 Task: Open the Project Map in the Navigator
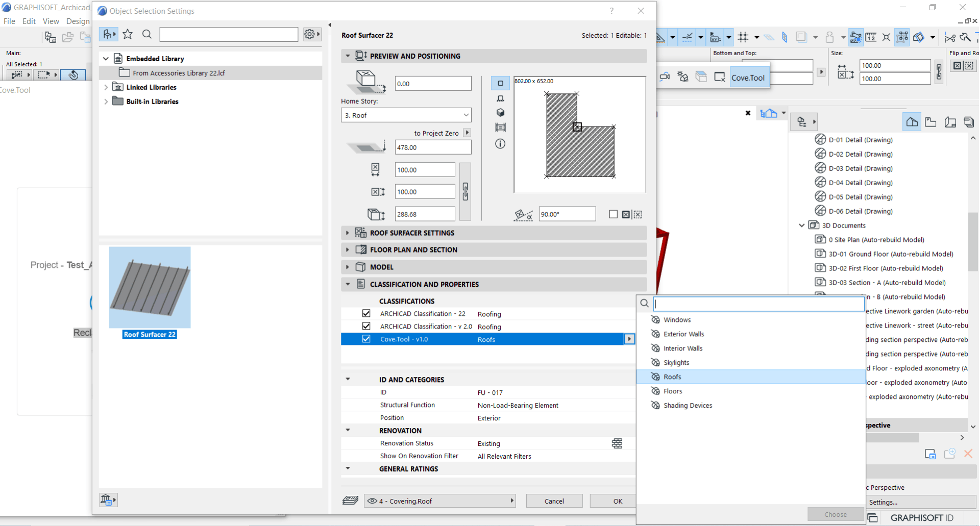[x=912, y=122]
